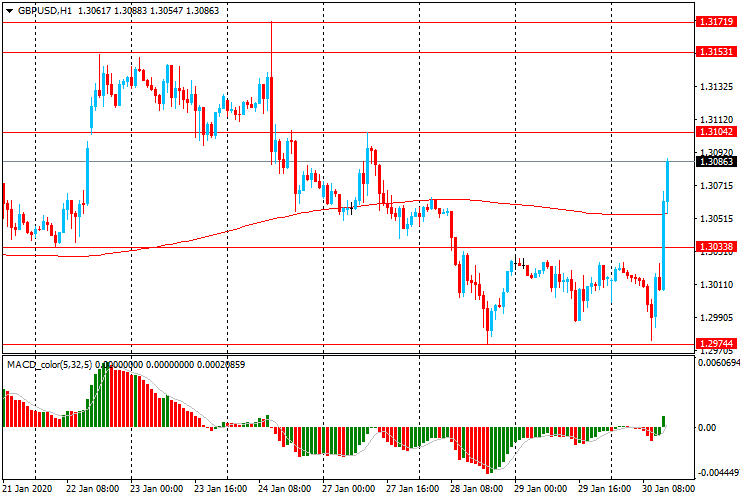Click the 1.30515 price scale value
The height and width of the screenshot is (500, 740).
pyautogui.click(x=716, y=219)
